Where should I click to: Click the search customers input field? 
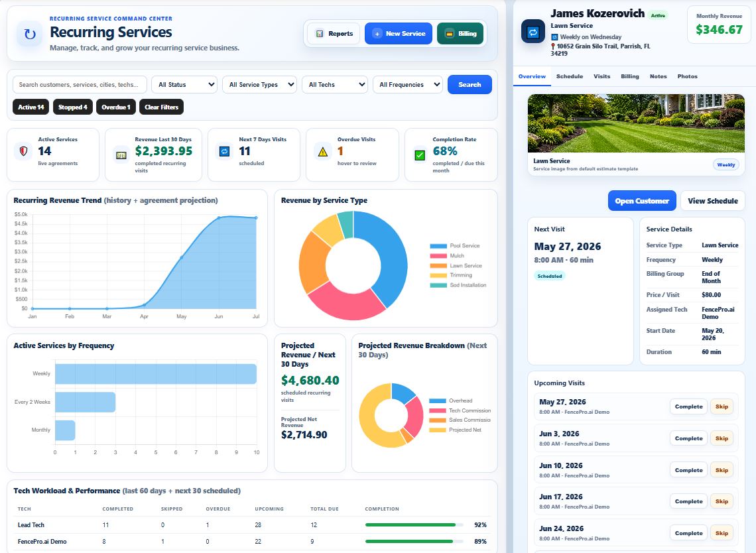point(80,84)
